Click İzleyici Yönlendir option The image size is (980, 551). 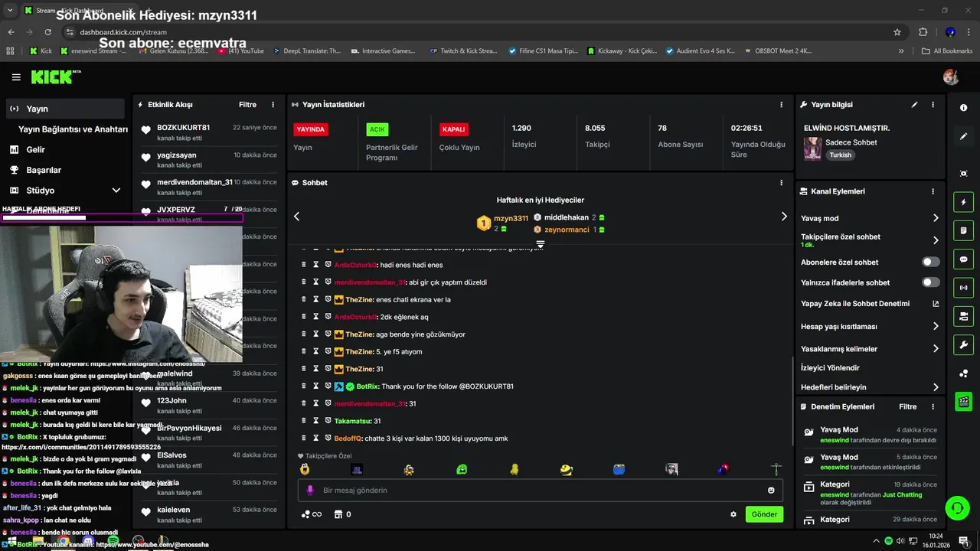(x=830, y=368)
